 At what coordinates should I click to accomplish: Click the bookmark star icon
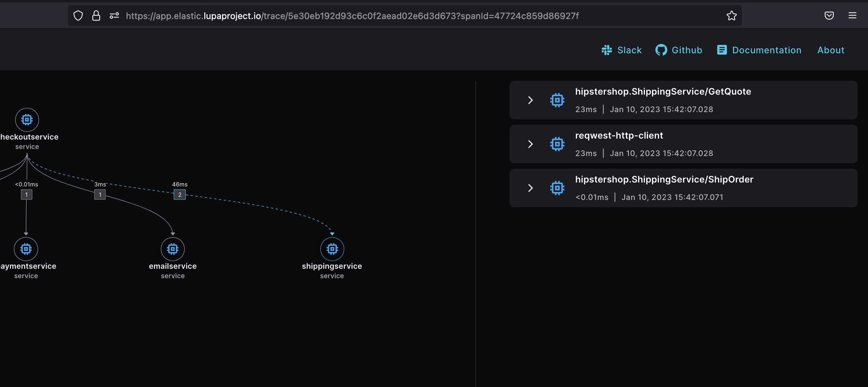point(731,16)
